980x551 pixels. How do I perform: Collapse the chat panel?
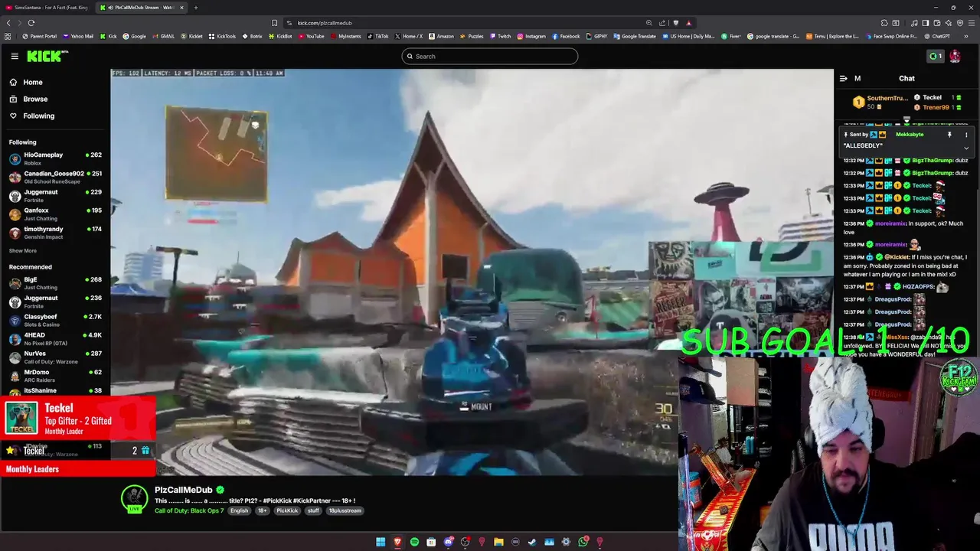click(x=843, y=78)
